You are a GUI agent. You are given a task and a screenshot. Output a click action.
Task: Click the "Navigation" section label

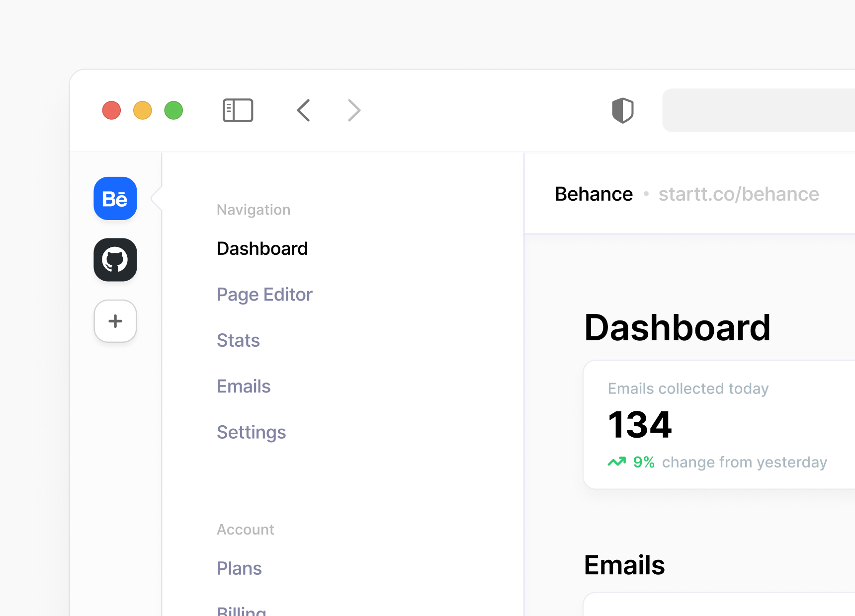tap(254, 210)
